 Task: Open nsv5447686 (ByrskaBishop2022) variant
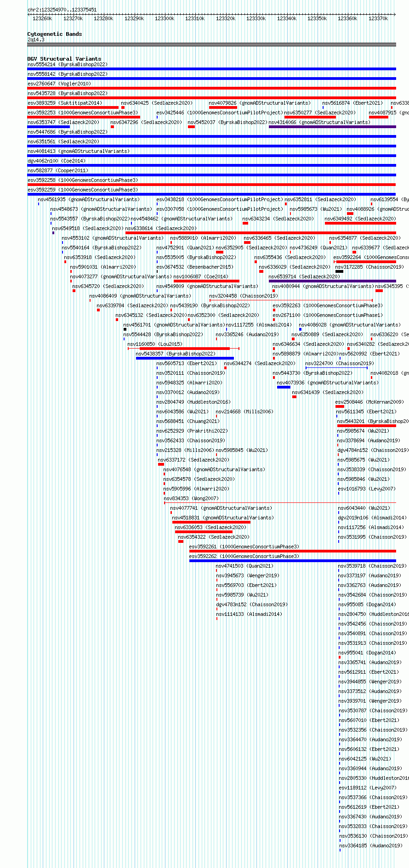[68, 132]
